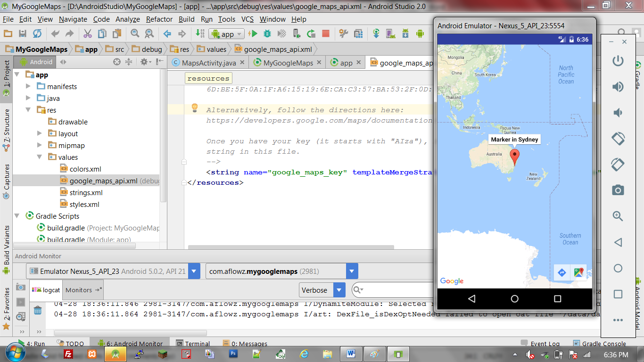The image size is (644, 362).
Task: Clear logcat with the trash can icon
Action: (x=37, y=310)
